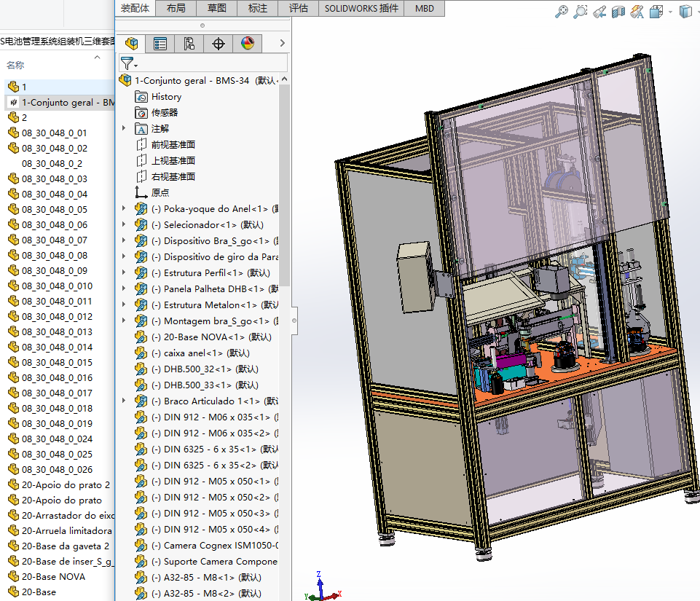The width and height of the screenshot is (700, 601).
Task: Click the FeatureManager design tree icon tab
Action: point(131,44)
